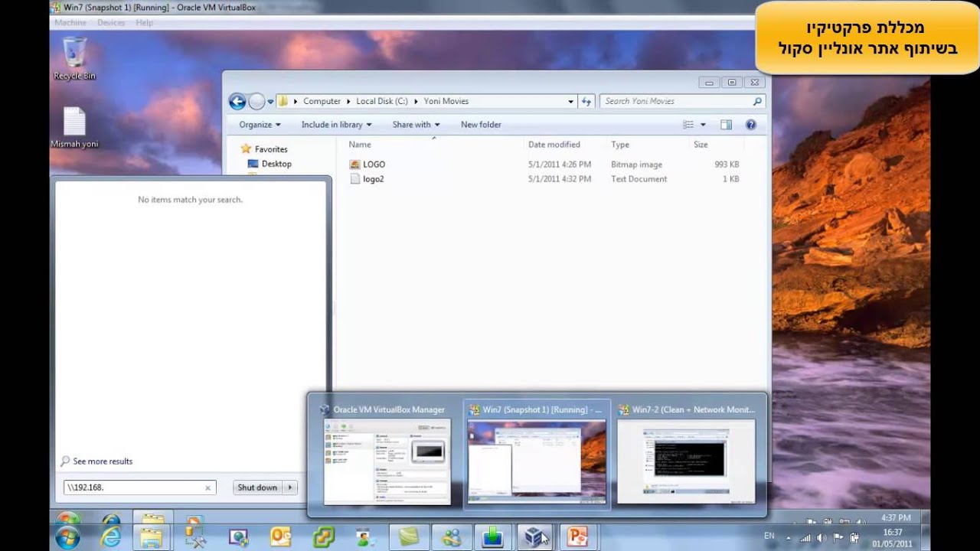980x551 pixels.
Task: Expand the breadcrumb arrow after Local Disk (C:)
Action: (416, 101)
